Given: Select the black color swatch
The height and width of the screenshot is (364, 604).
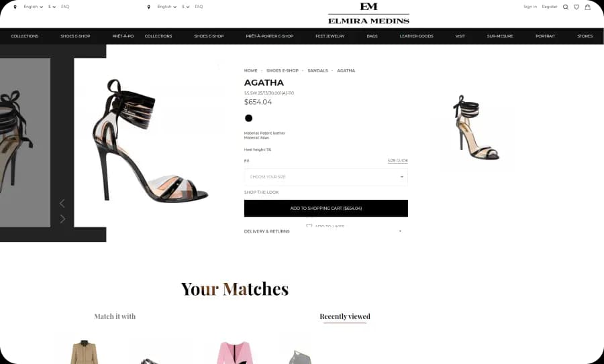Looking at the screenshot, I should (x=249, y=118).
